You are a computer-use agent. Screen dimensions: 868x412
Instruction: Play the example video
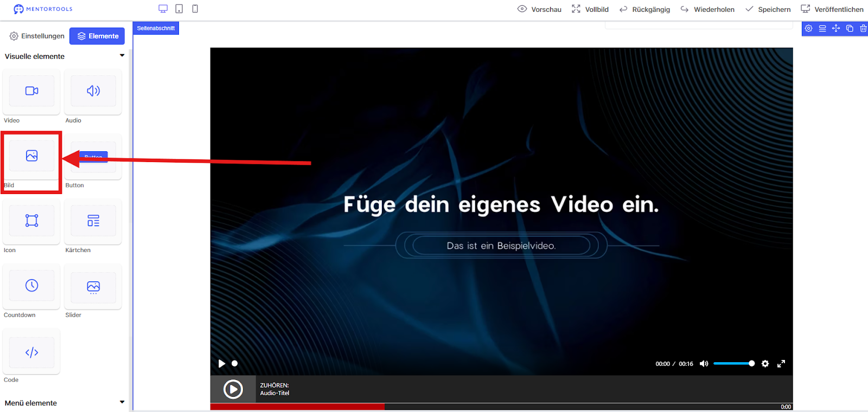point(221,364)
